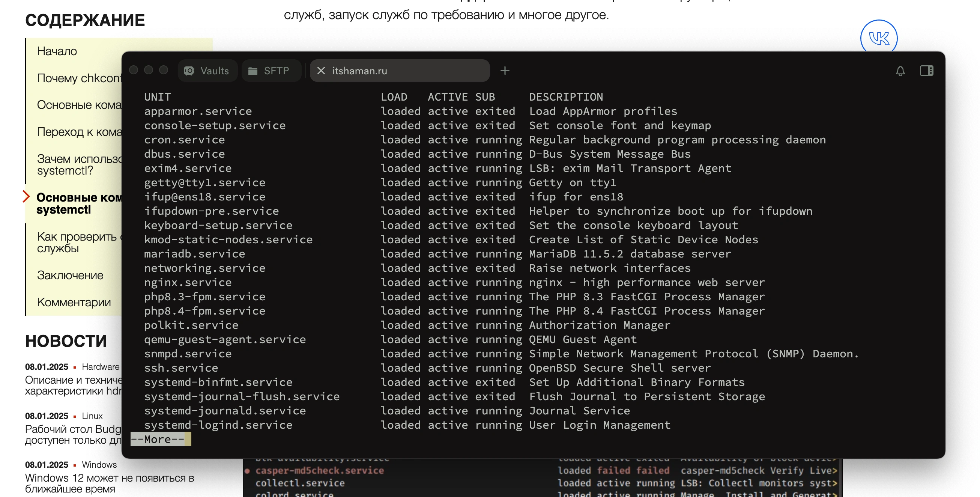
Task: Open Почему chkconfig contents link
Action: pos(80,78)
